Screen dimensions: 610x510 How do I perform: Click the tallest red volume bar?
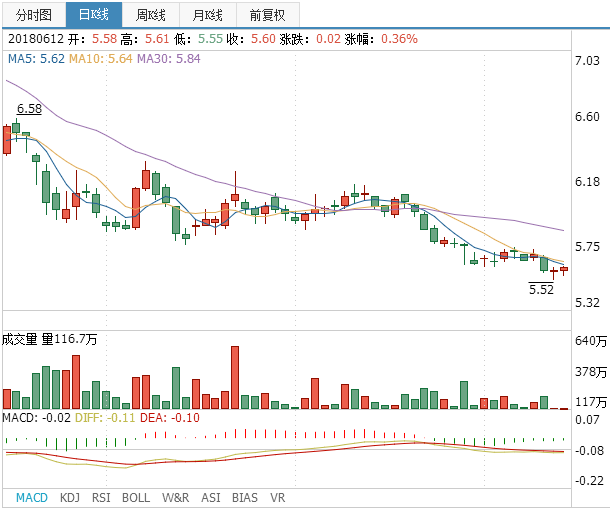pyautogui.click(x=235, y=377)
